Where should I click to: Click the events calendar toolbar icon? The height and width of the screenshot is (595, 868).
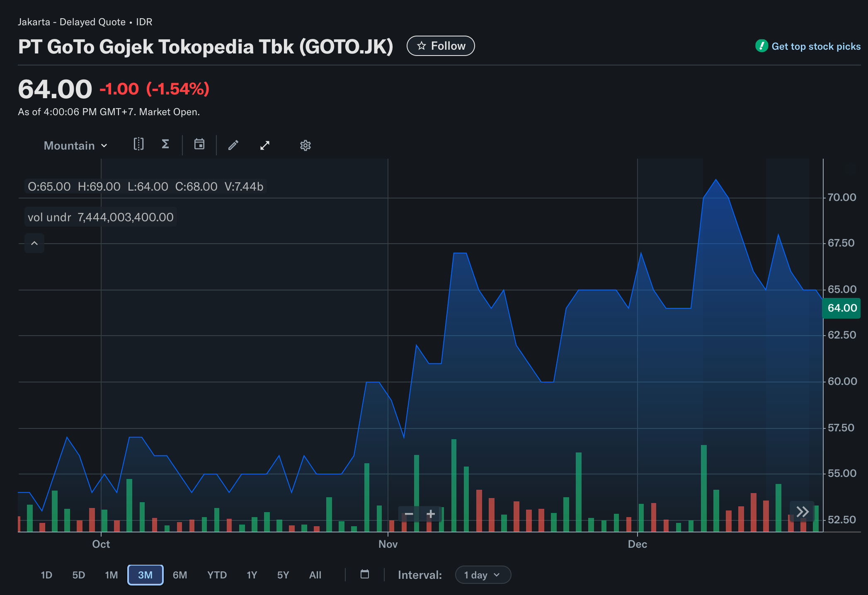pyautogui.click(x=199, y=145)
